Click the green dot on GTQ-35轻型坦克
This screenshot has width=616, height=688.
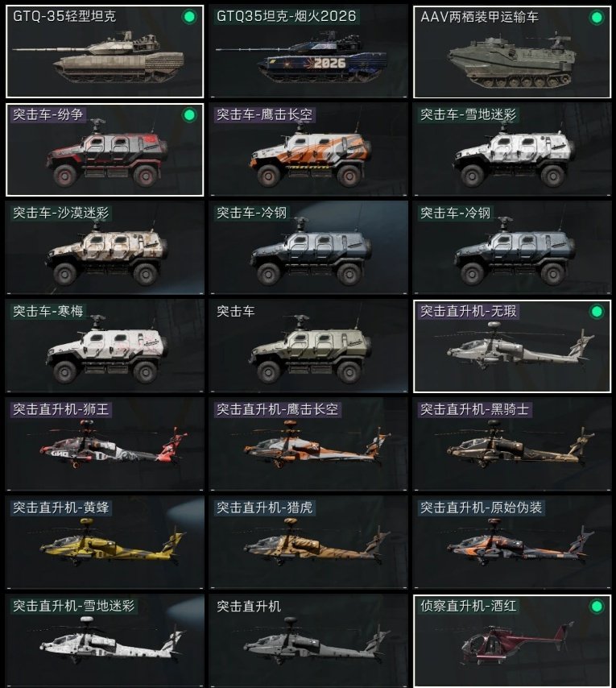(x=189, y=17)
